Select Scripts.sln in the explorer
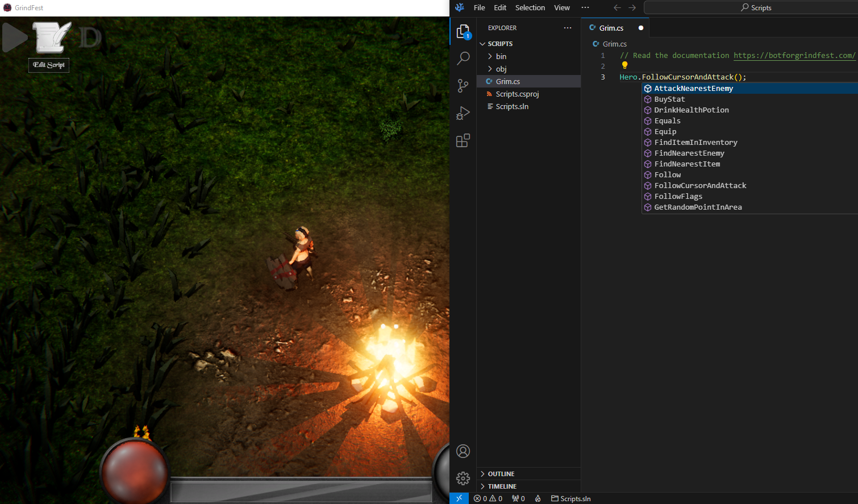 (x=528, y=106)
